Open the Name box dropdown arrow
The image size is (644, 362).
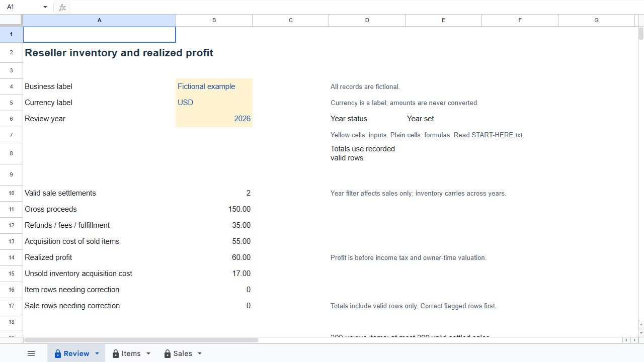[45, 7]
